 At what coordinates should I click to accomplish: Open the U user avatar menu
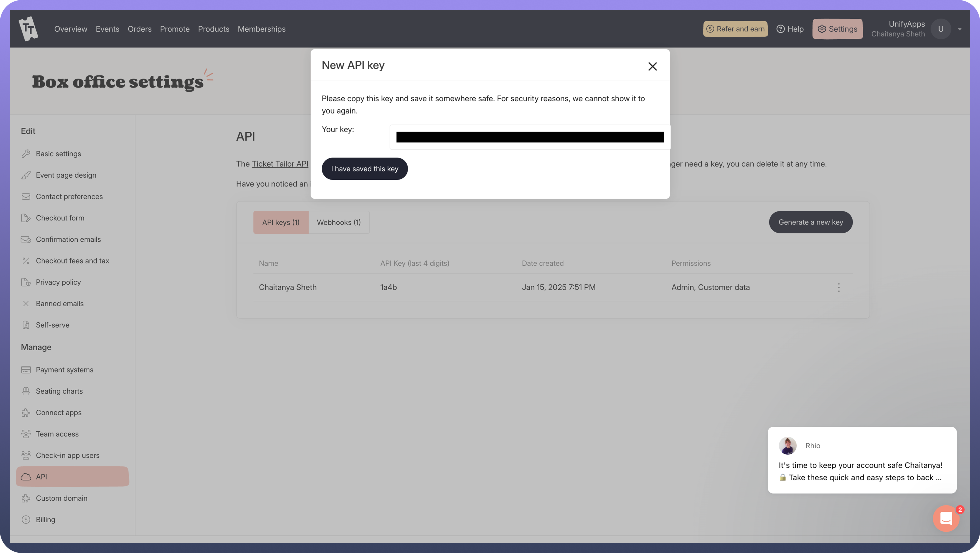click(x=940, y=29)
